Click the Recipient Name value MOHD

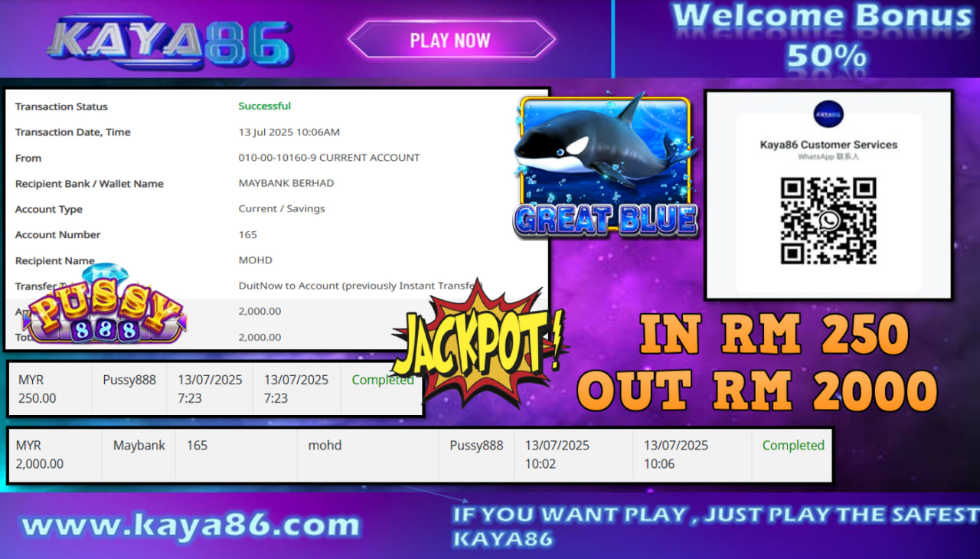click(255, 260)
